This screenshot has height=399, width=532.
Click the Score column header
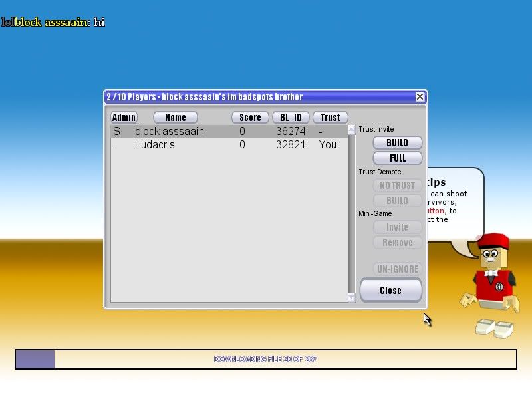250,118
